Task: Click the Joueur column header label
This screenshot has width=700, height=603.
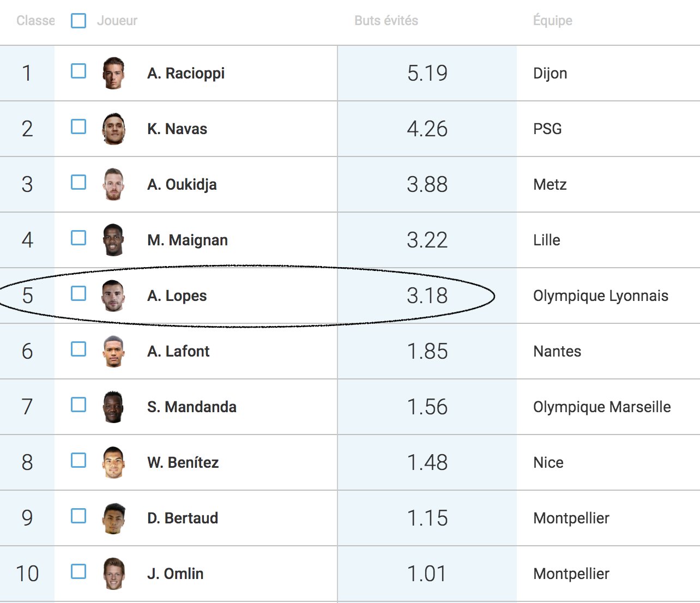Action: point(117,21)
